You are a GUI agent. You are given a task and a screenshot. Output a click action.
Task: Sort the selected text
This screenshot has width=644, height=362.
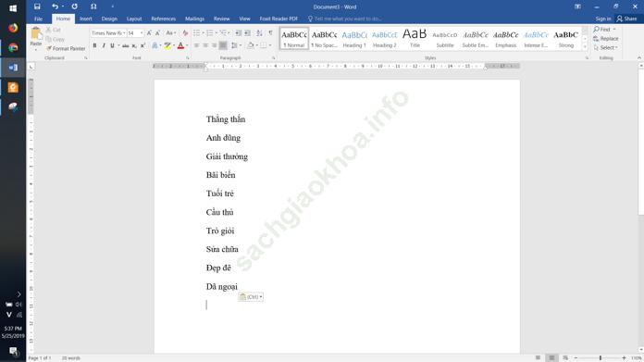(259, 33)
